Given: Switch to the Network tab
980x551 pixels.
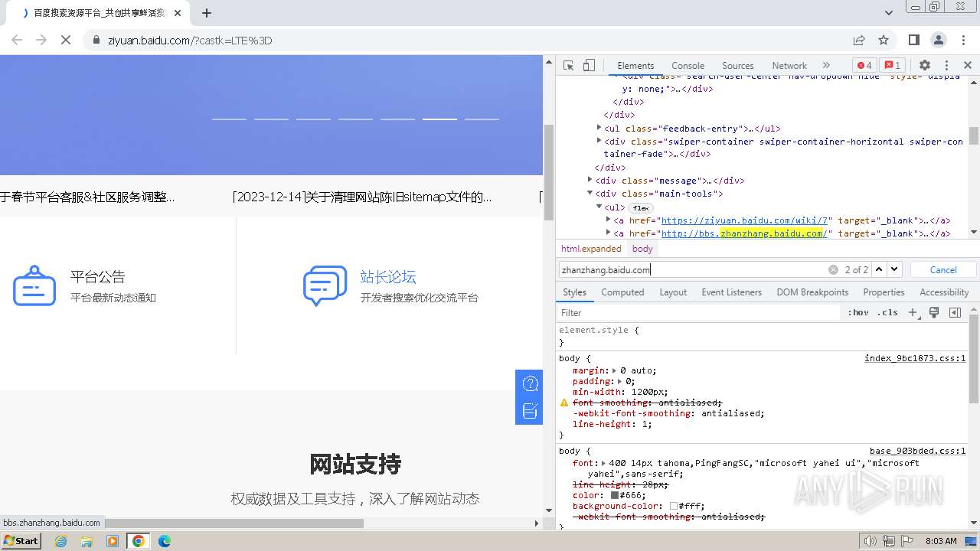Looking at the screenshot, I should pyautogui.click(x=789, y=66).
